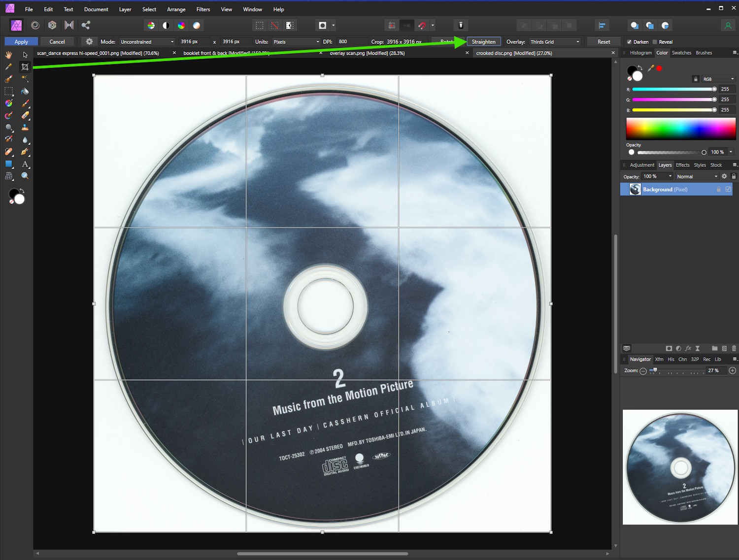This screenshot has width=739, height=560.
Task: Open the Filters menu
Action: [203, 9]
